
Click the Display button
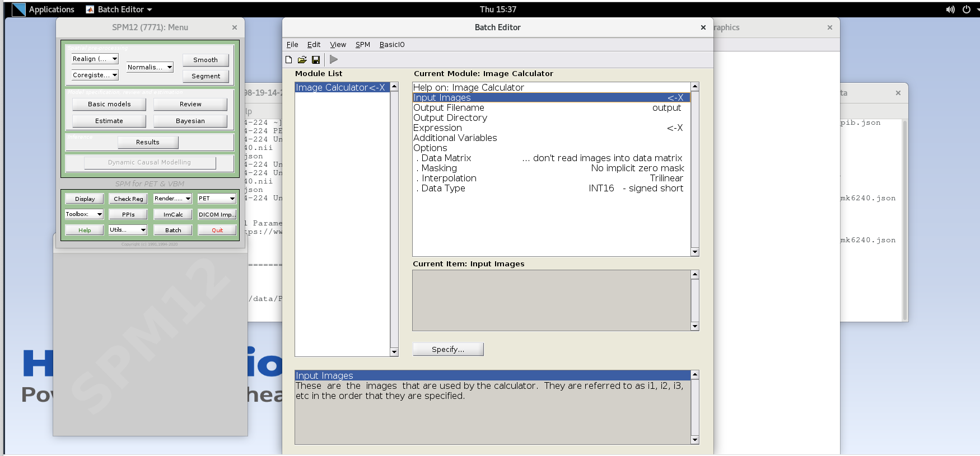click(x=85, y=199)
